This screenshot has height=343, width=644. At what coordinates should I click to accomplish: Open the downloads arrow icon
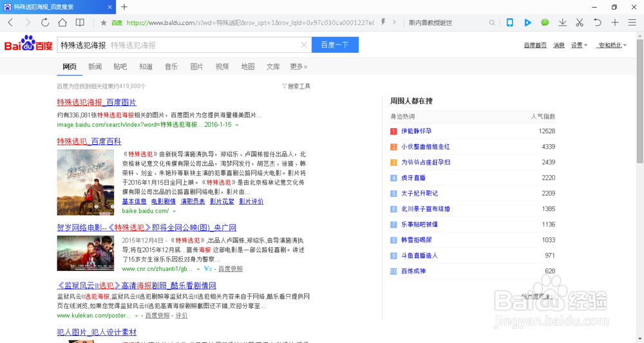562,23
